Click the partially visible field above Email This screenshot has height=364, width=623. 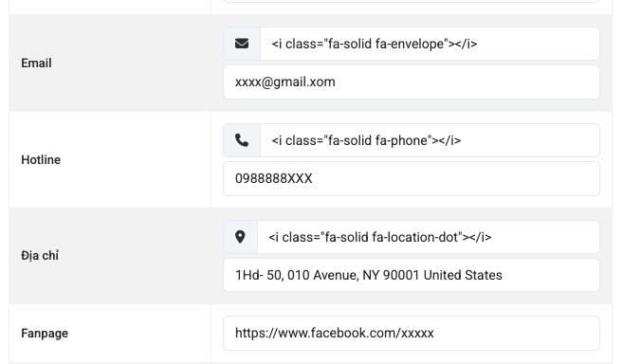click(412, 1)
